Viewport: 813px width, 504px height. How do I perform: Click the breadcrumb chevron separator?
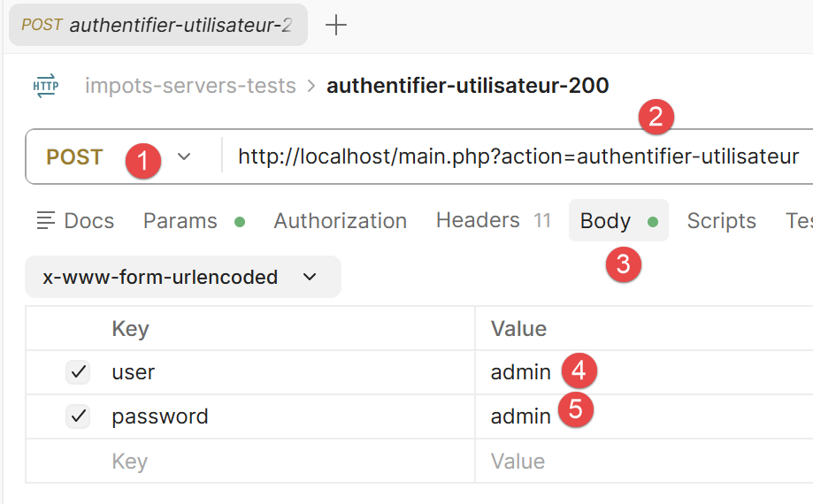[x=311, y=86]
